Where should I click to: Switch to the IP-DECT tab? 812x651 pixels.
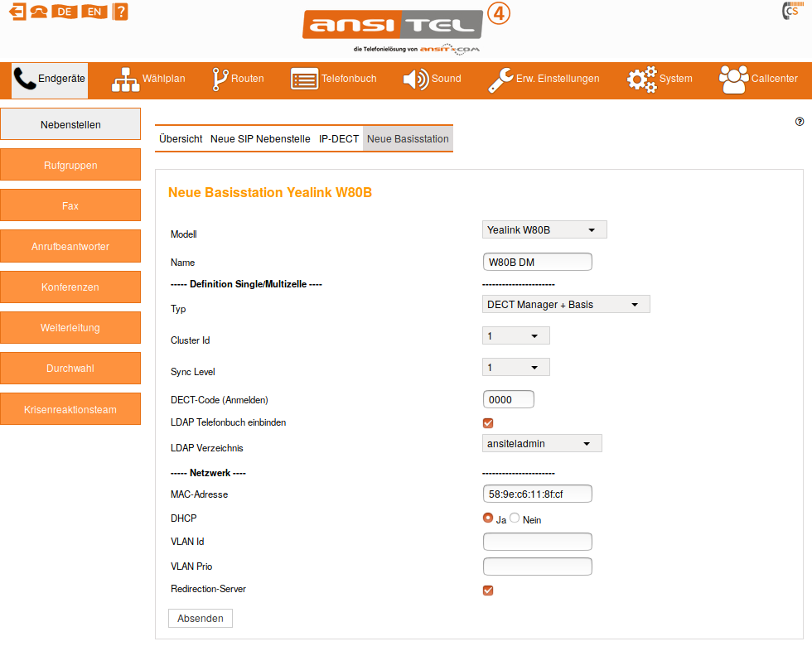(339, 139)
